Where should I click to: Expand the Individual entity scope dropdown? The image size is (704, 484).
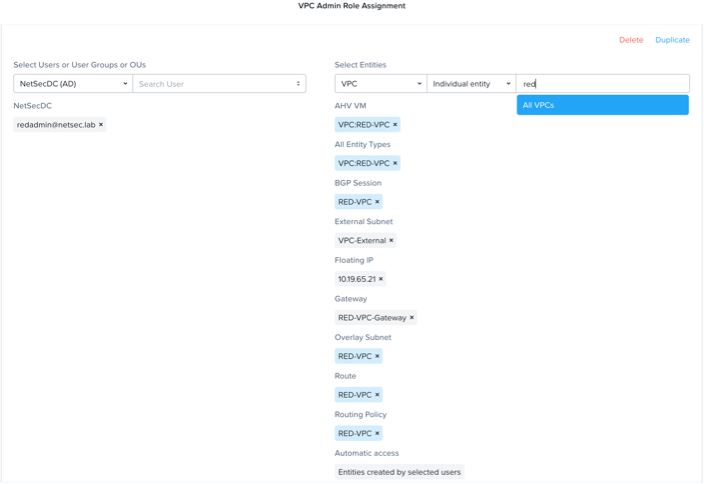point(471,84)
